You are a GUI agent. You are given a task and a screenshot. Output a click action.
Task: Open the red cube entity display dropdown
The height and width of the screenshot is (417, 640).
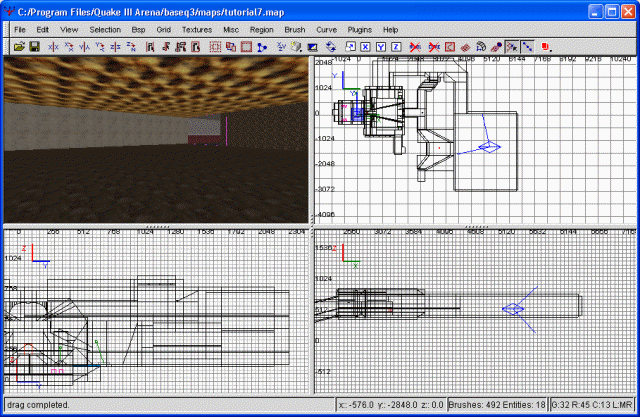(546, 47)
